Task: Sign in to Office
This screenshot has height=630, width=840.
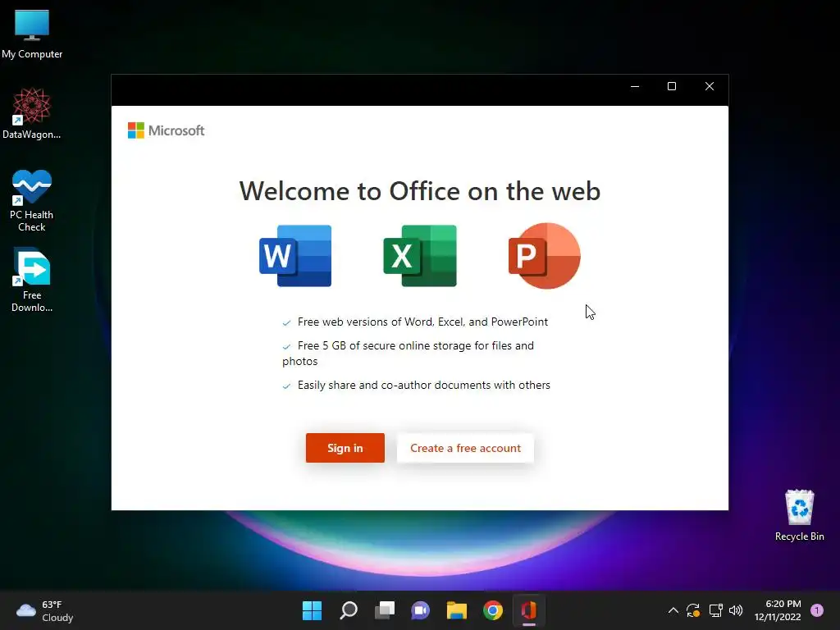Action: [345, 448]
